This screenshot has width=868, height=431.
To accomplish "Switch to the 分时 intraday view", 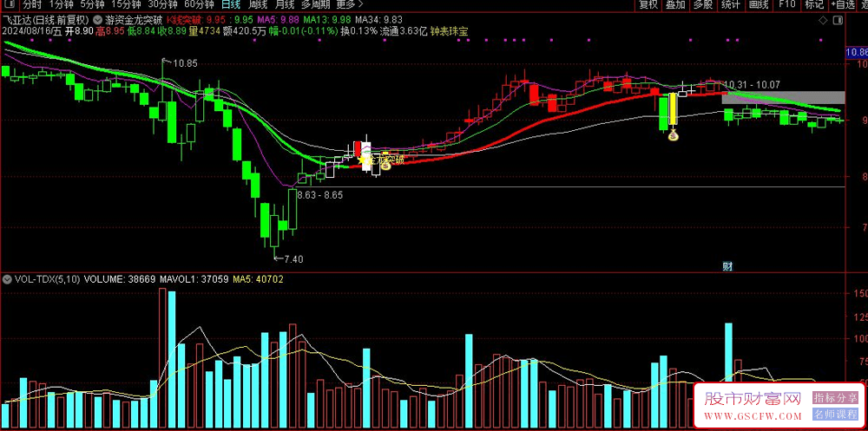I will point(32,5).
